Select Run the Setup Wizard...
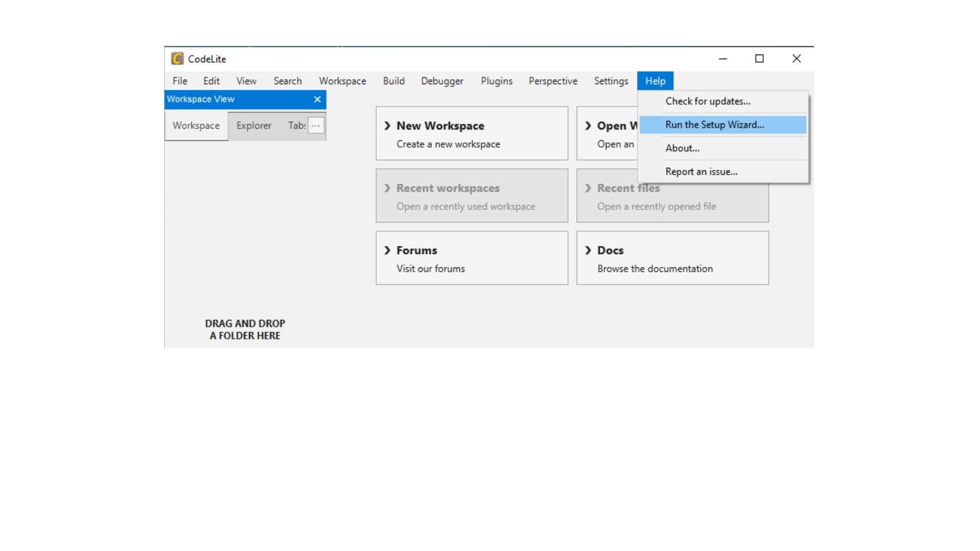 (723, 125)
